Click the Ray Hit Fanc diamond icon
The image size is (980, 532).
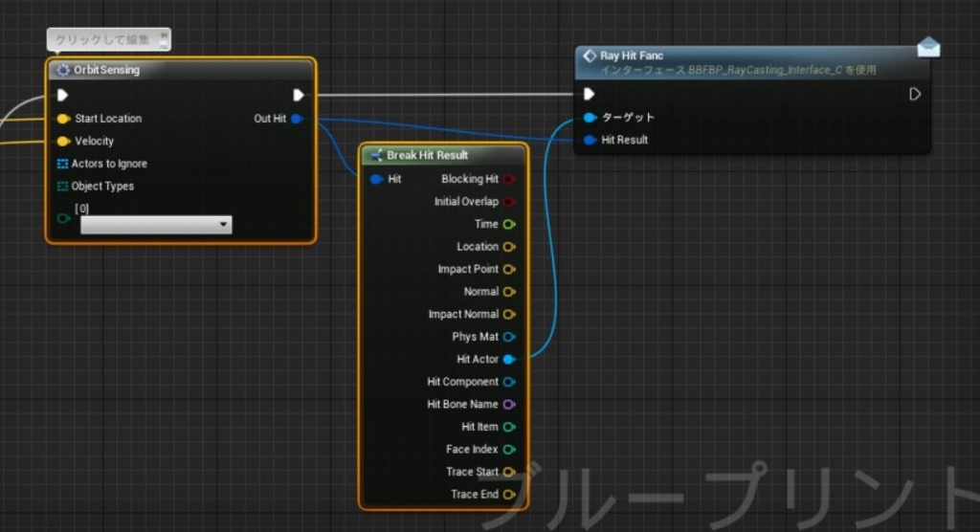point(590,55)
